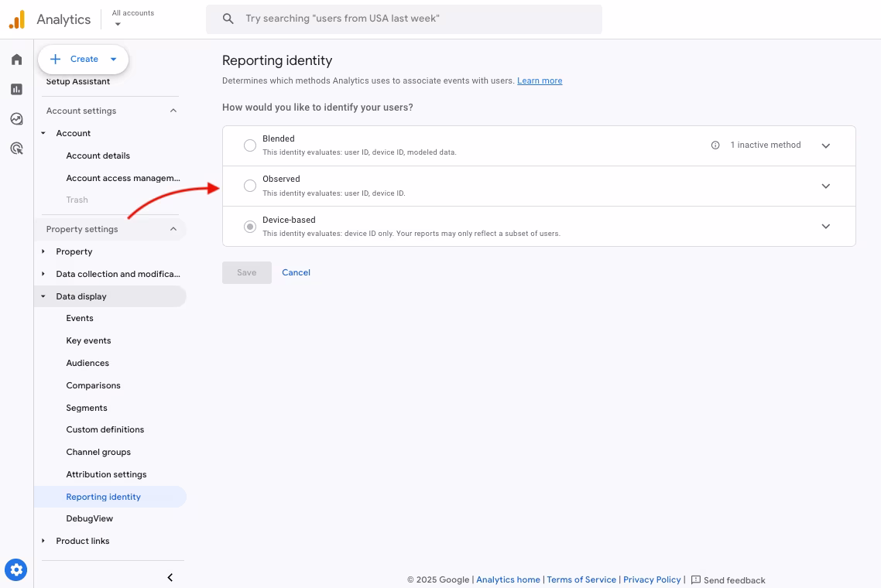The image size is (881, 588).
Task: Click the Reporting identity page heading
Action: tap(277, 60)
